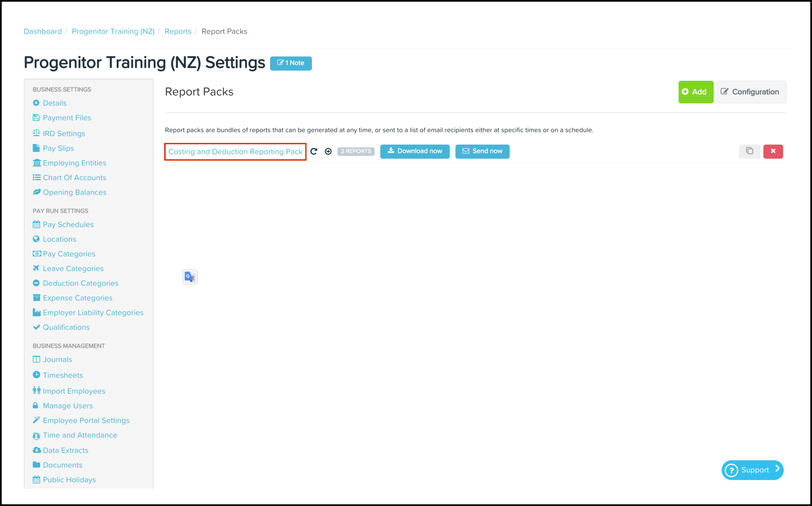
Task: Click Send now to email the pack
Action: pyautogui.click(x=482, y=151)
